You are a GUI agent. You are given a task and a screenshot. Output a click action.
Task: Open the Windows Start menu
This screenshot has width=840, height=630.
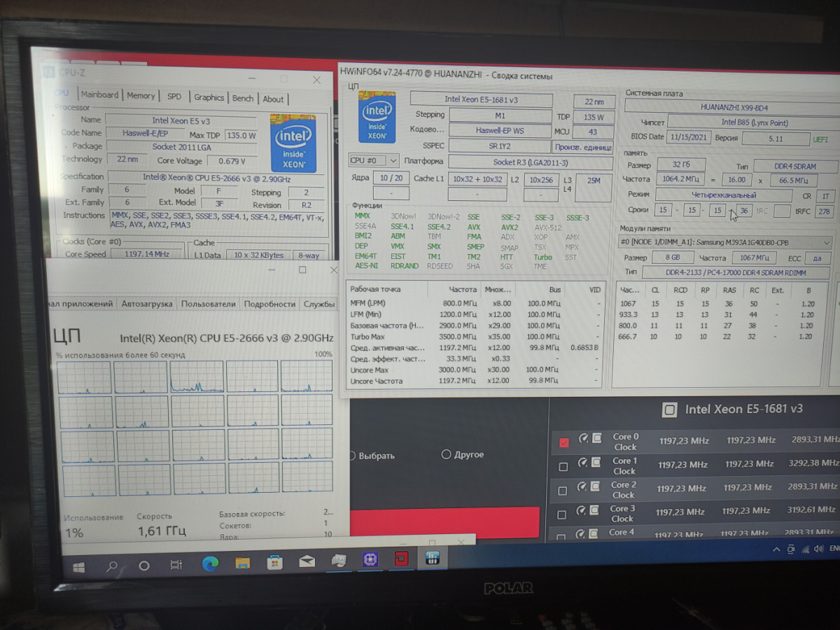coord(78,566)
